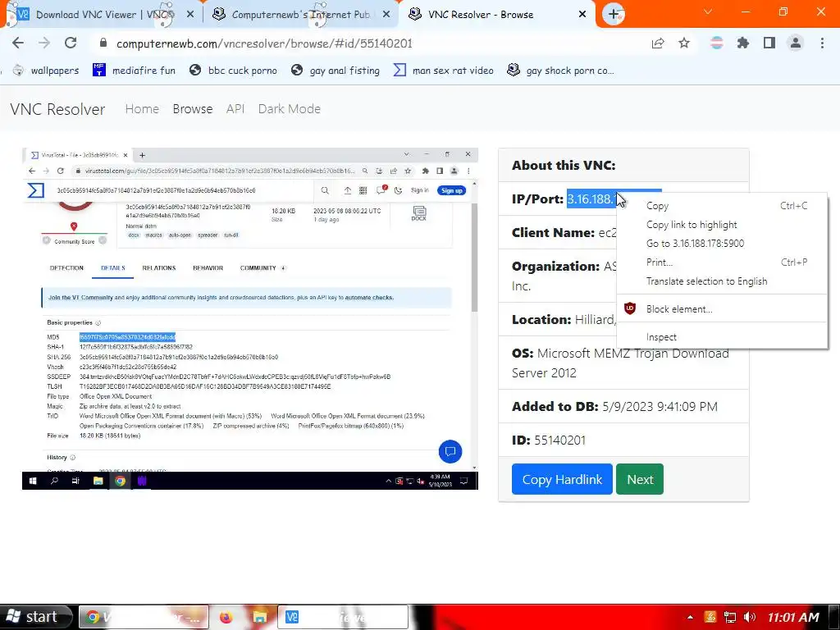Image resolution: width=840 pixels, height=630 pixels.
Task: Reload the VNC Resolver page
Action: pyautogui.click(x=71, y=43)
